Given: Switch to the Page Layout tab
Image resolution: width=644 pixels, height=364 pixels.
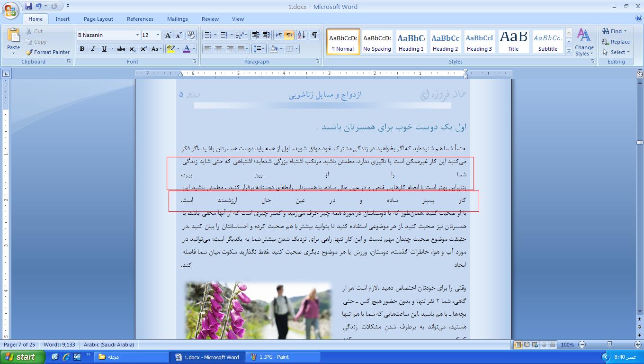Looking at the screenshot, I should pyautogui.click(x=98, y=19).
